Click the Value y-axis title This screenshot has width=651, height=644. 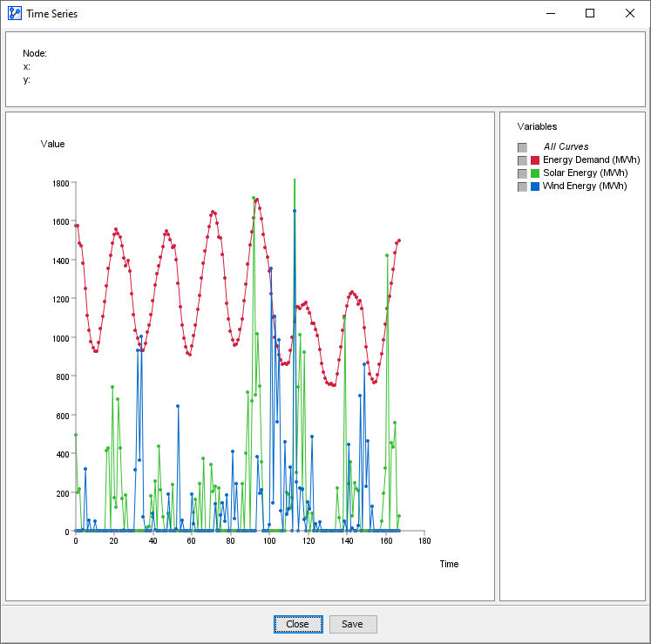tap(52, 144)
